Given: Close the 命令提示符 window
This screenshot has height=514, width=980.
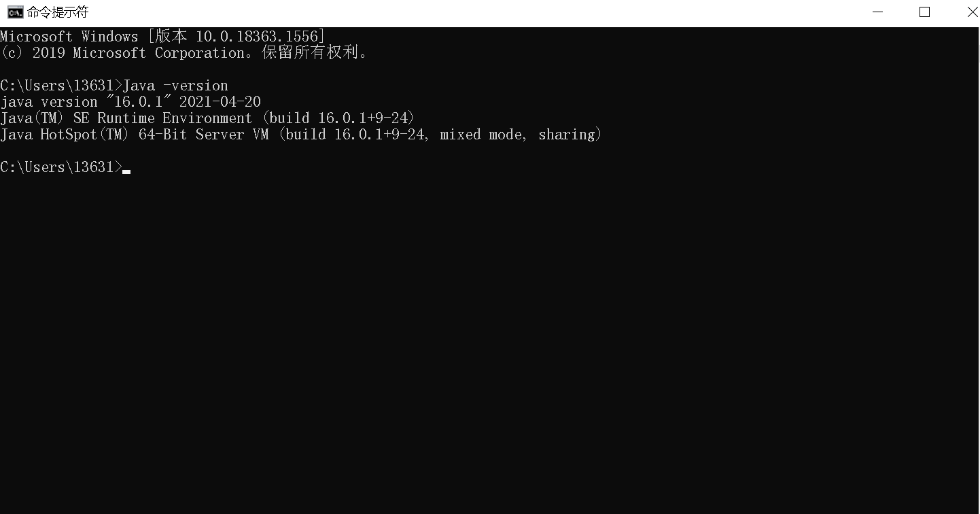Looking at the screenshot, I should point(966,12).
